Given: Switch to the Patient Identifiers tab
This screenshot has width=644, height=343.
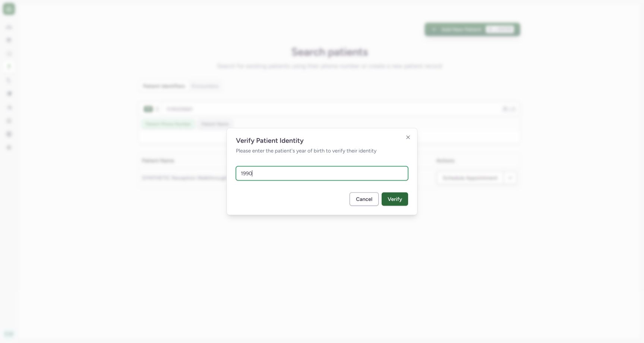Looking at the screenshot, I should click(x=164, y=86).
